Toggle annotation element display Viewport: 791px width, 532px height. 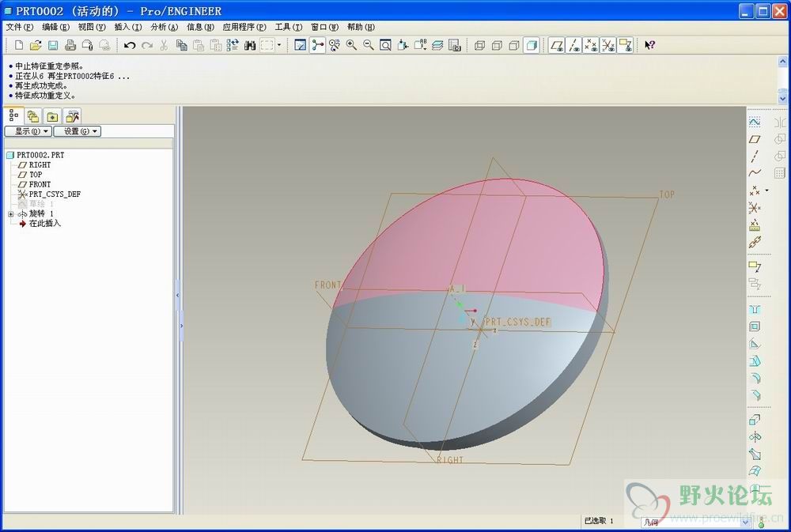(x=626, y=45)
